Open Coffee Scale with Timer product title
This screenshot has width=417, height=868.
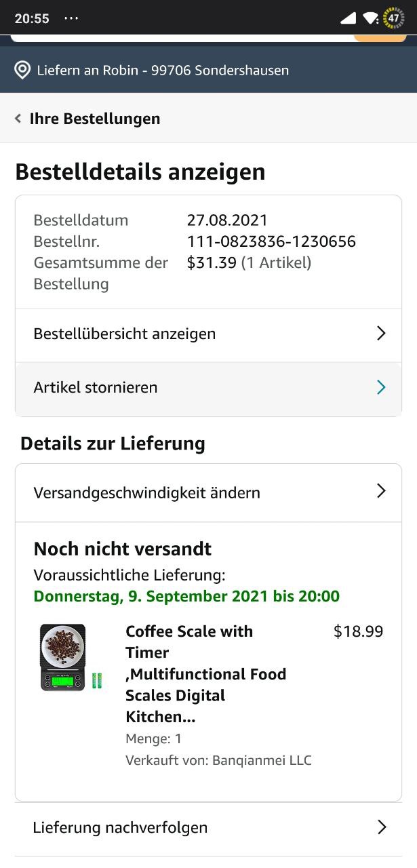tap(205, 674)
